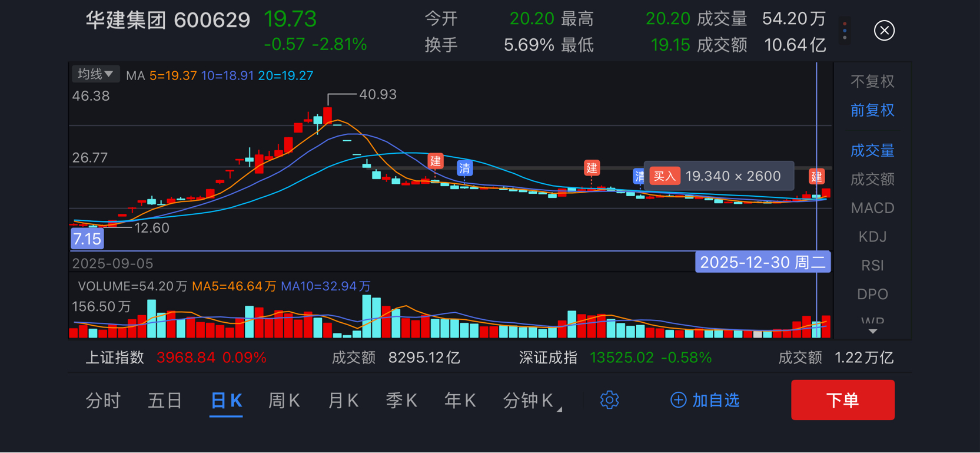Switch to the 分时 tab
Image resolution: width=980 pixels, height=453 pixels.
pos(103,401)
